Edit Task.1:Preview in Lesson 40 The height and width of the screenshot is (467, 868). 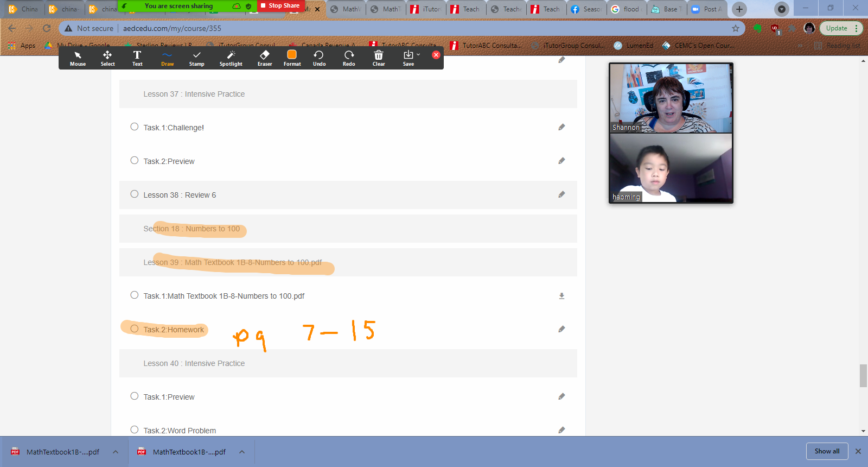pyautogui.click(x=561, y=396)
